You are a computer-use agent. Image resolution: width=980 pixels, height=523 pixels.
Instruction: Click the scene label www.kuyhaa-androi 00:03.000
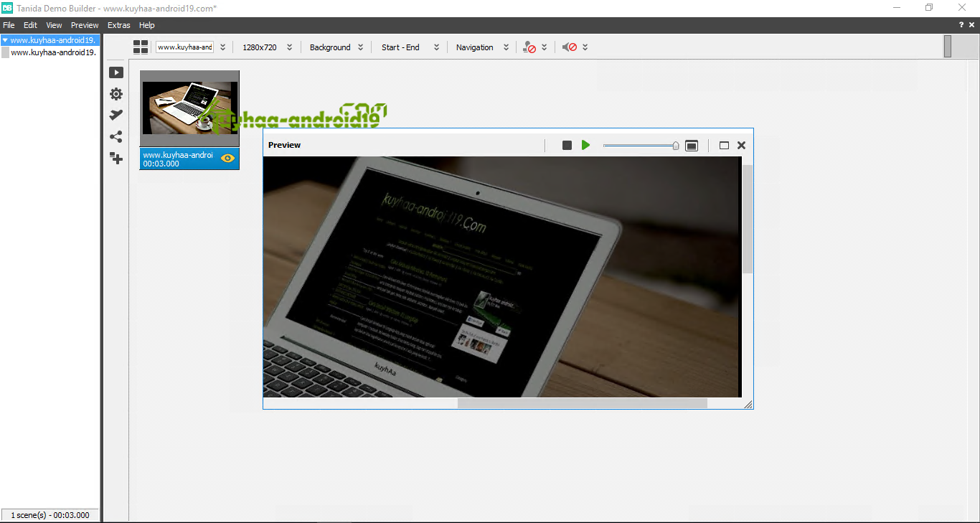[x=178, y=159]
